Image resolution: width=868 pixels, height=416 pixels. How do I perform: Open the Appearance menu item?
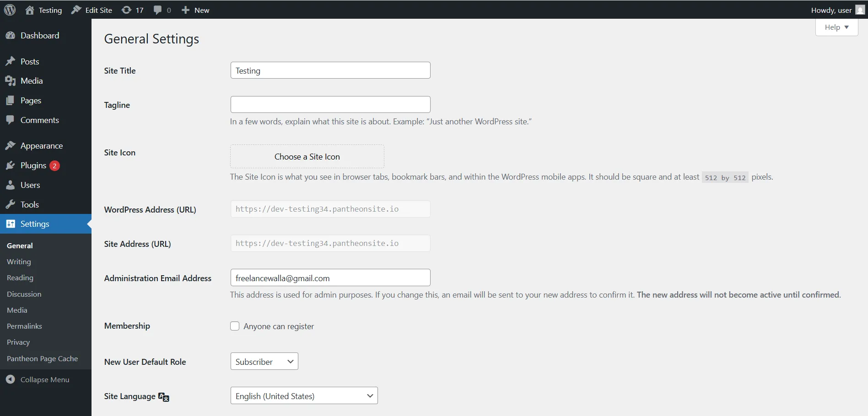[x=46, y=146]
